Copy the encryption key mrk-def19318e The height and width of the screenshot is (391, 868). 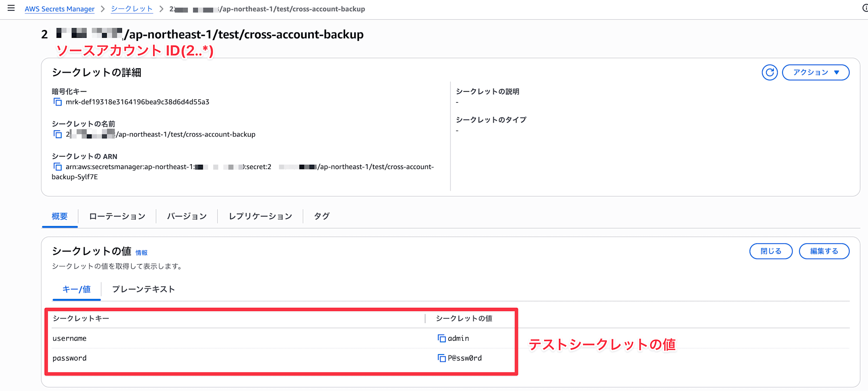(57, 102)
